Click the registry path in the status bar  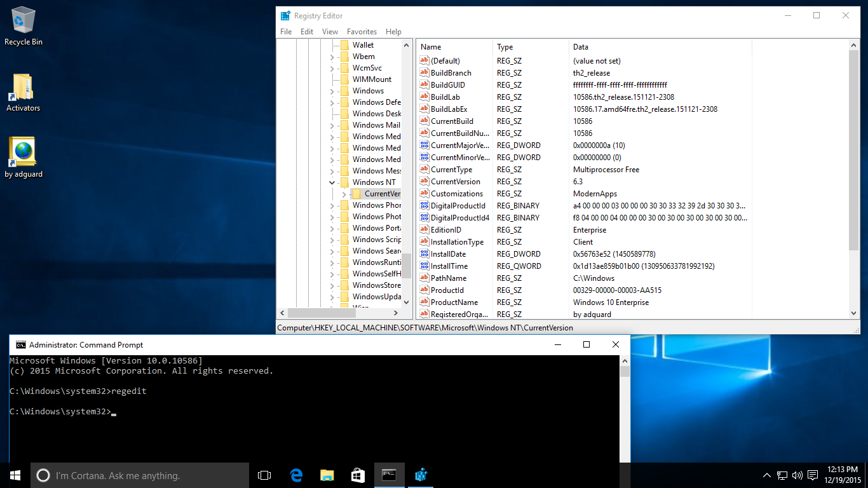coord(425,328)
